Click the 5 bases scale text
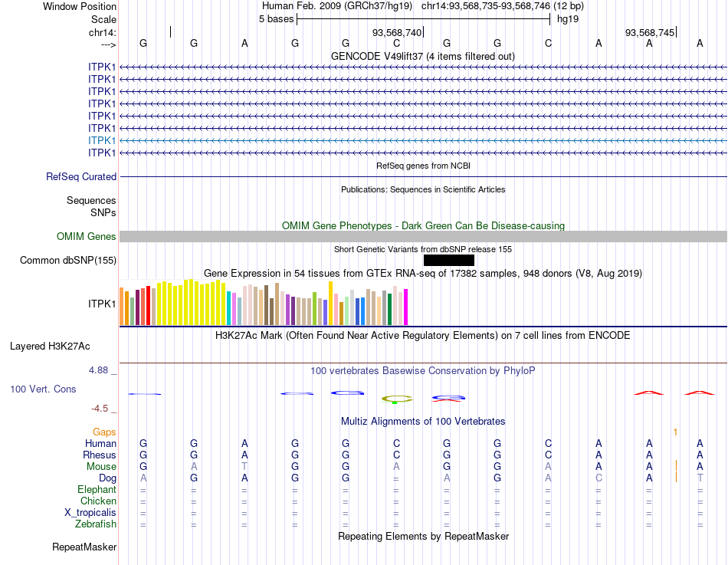Image resolution: width=728 pixels, height=565 pixels. [276, 19]
